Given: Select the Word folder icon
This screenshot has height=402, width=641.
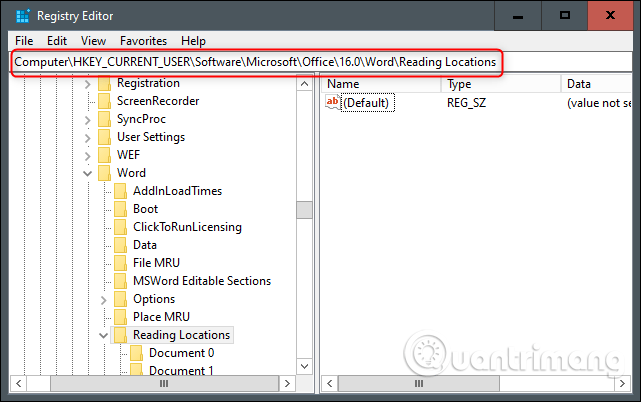Looking at the screenshot, I should 105,173.
